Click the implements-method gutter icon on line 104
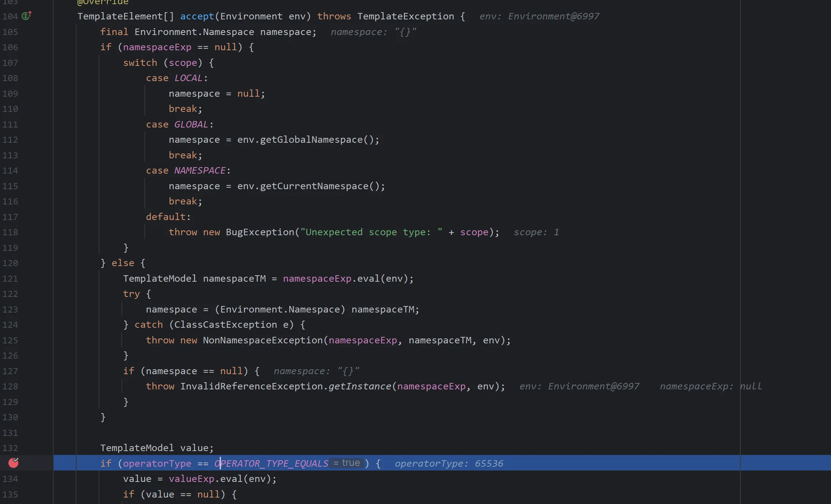The height and width of the screenshot is (504, 831). [x=26, y=16]
